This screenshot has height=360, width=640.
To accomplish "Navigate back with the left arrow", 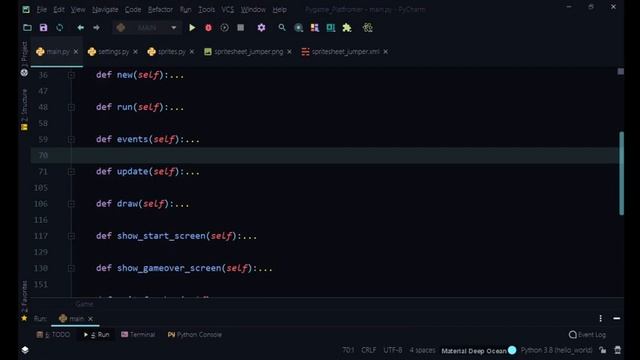I will coord(80,28).
